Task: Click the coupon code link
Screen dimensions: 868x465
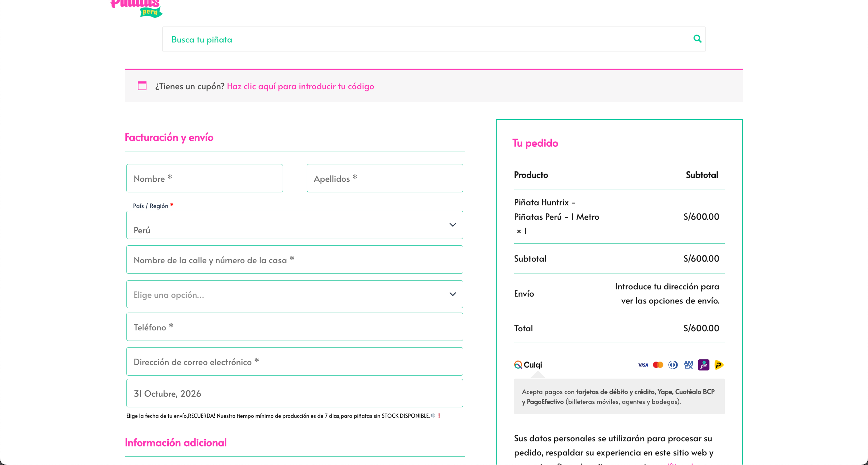Action: [x=300, y=86]
